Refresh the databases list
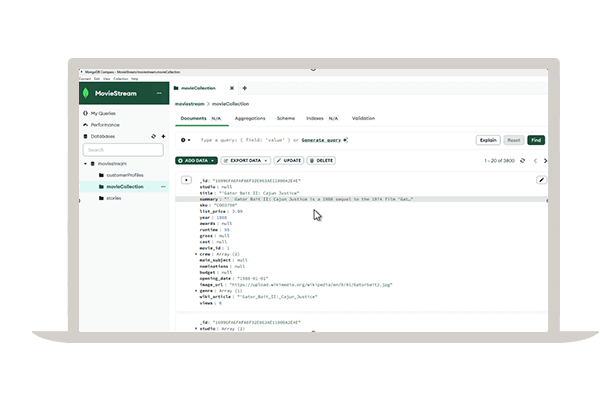Image resolution: width=600 pixels, height=400 pixels. tap(153, 136)
